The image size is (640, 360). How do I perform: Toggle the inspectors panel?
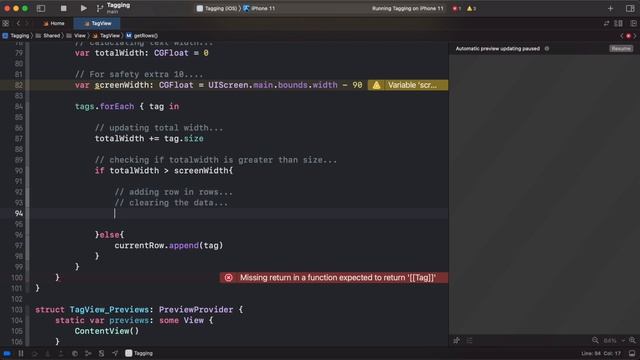[630, 8]
